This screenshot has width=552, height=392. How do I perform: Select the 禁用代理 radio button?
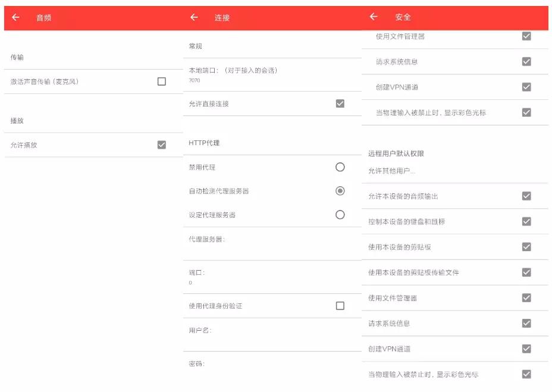pos(340,167)
